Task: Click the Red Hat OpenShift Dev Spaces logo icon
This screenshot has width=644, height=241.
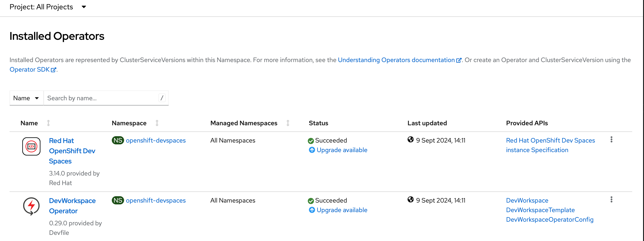Action: pyautogui.click(x=31, y=146)
